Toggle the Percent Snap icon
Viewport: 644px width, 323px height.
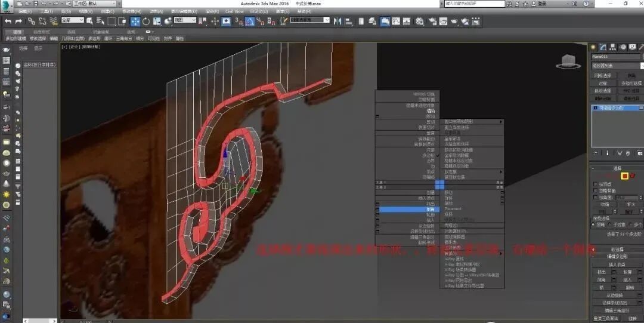(260, 21)
